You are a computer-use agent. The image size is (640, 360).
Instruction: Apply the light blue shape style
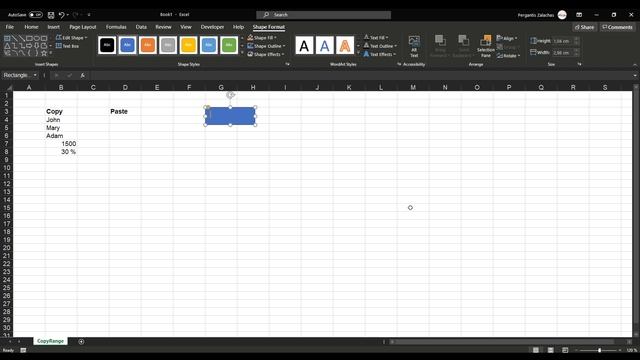click(x=209, y=45)
